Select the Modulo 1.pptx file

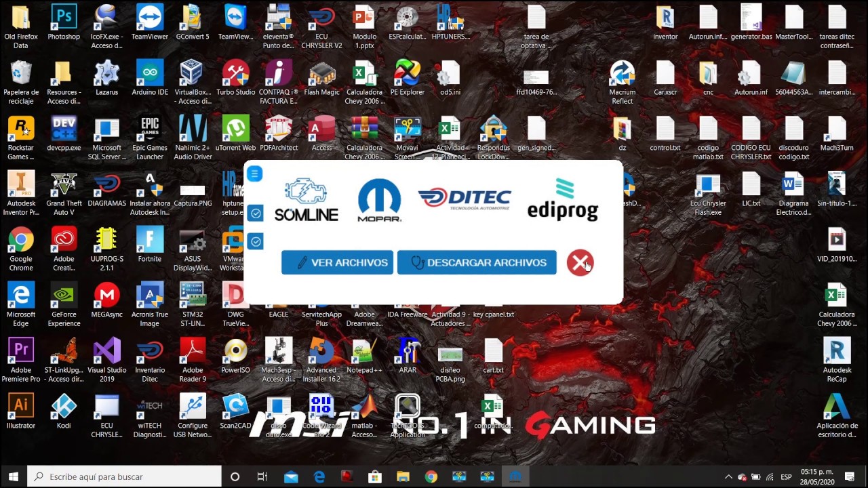pos(365,27)
